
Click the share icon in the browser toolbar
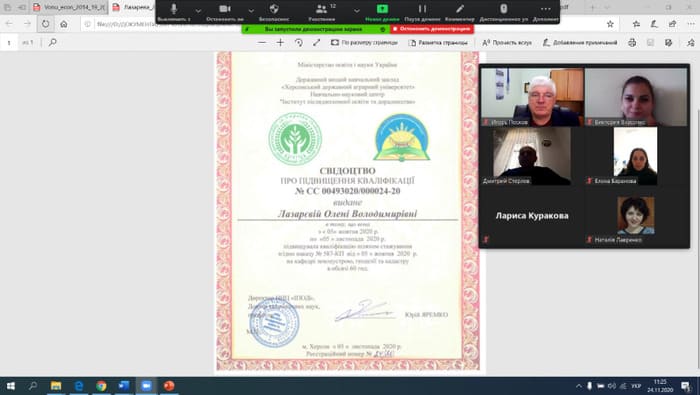tap(672, 24)
